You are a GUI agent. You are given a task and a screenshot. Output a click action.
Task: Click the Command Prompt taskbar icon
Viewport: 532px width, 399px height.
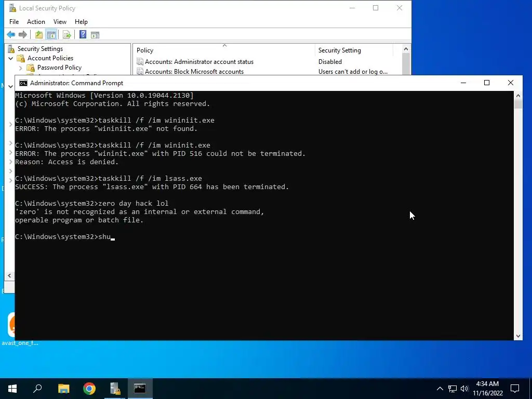(x=140, y=389)
